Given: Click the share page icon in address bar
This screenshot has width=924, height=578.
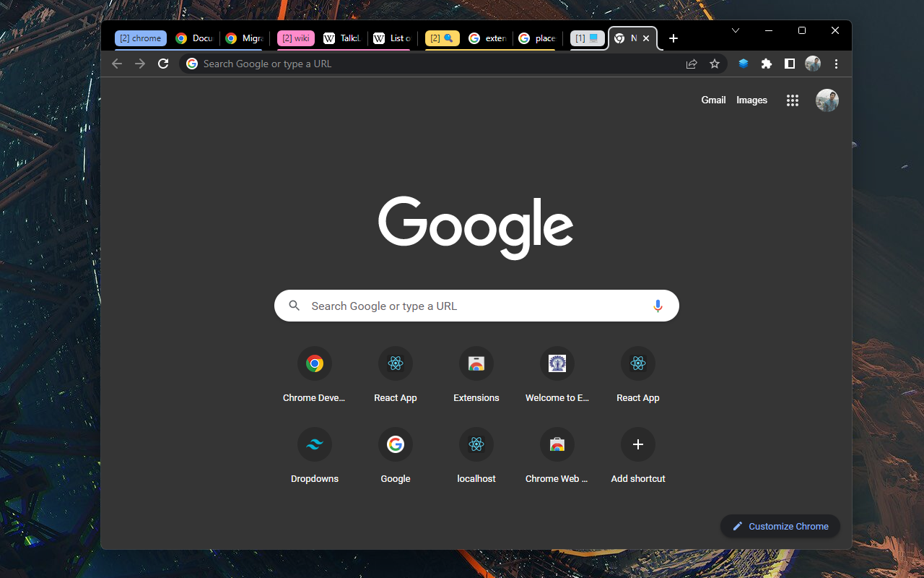Looking at the screenshot, I should (x=692, y=64).
